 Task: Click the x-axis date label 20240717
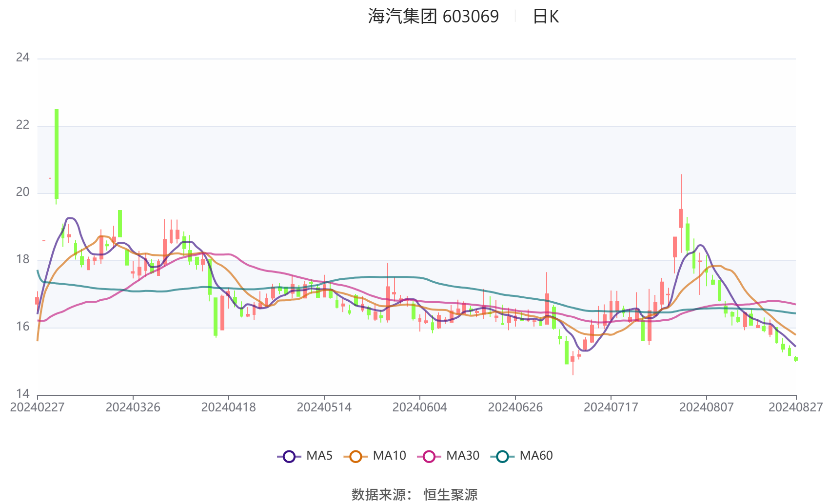(x=611, y=407)
